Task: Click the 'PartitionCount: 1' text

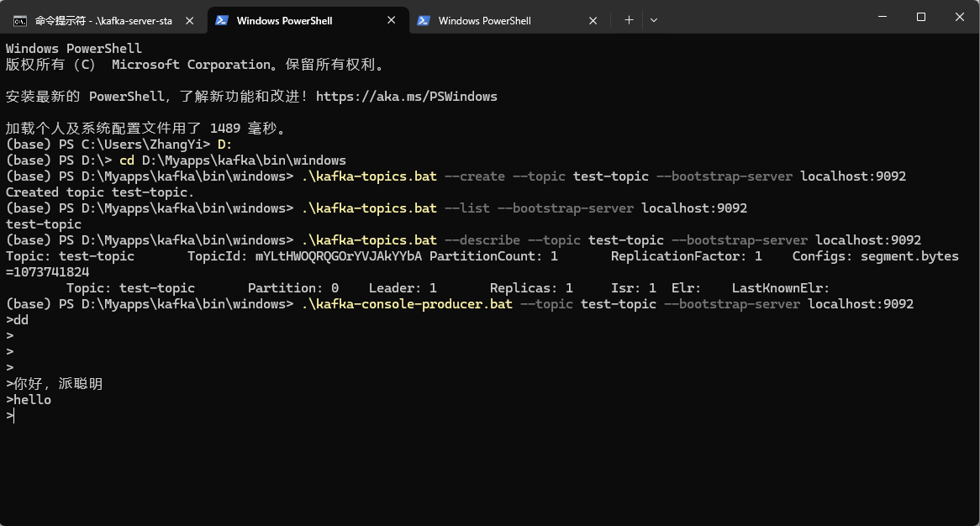Action: click(x=493, y=256)
